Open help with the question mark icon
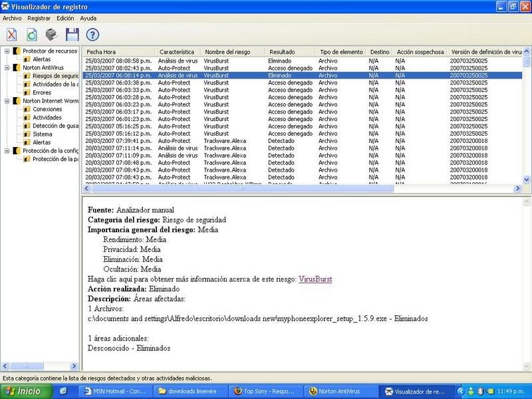 coord(92,35)
